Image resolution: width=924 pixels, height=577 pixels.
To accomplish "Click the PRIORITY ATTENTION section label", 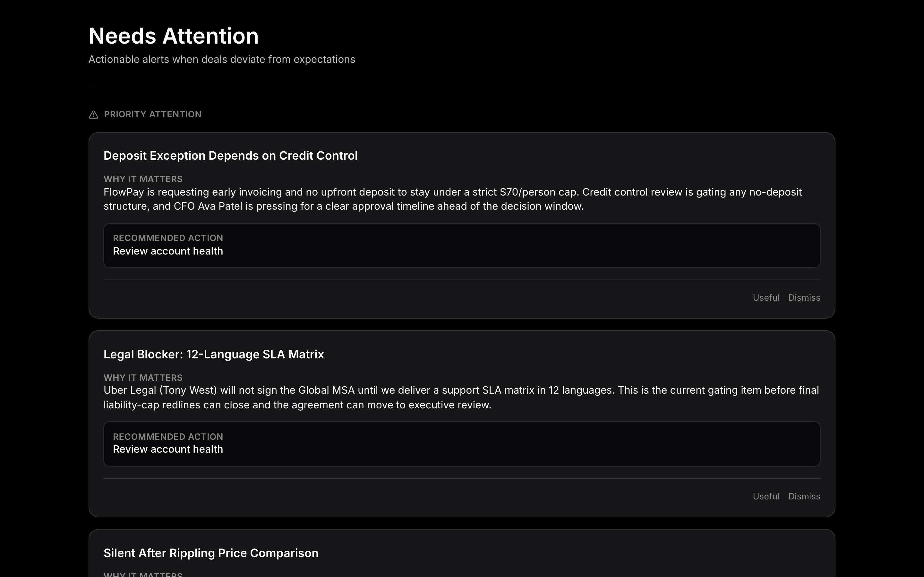I will [x=152, y=114].
